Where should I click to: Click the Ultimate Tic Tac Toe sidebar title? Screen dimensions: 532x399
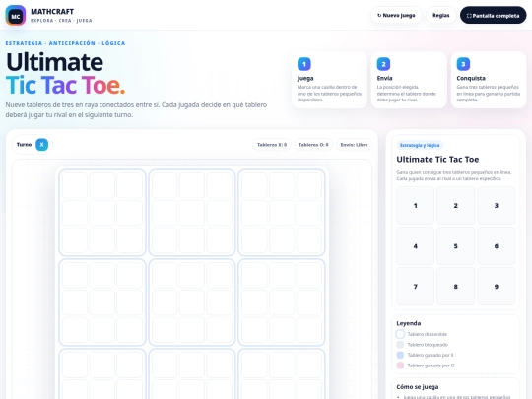[437, 160]
